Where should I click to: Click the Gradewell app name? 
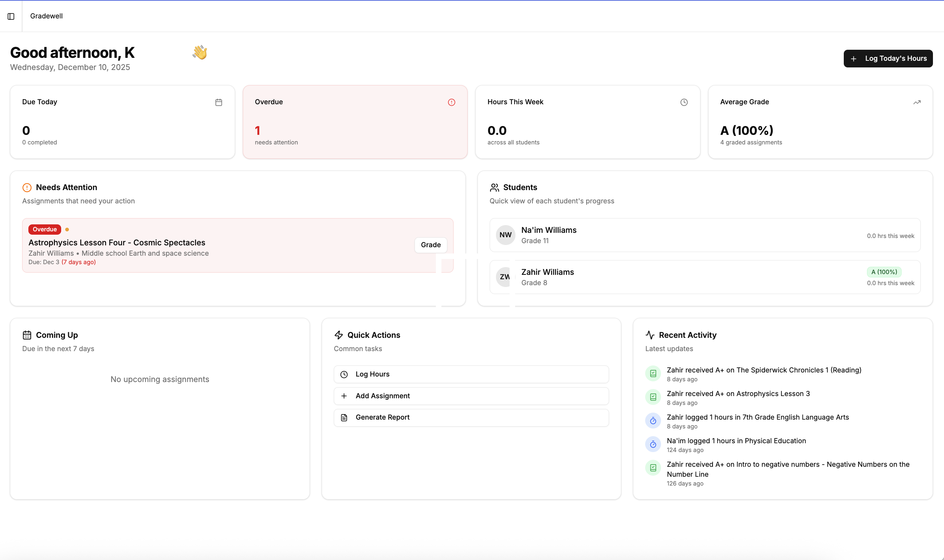click(x=46, y=16)
